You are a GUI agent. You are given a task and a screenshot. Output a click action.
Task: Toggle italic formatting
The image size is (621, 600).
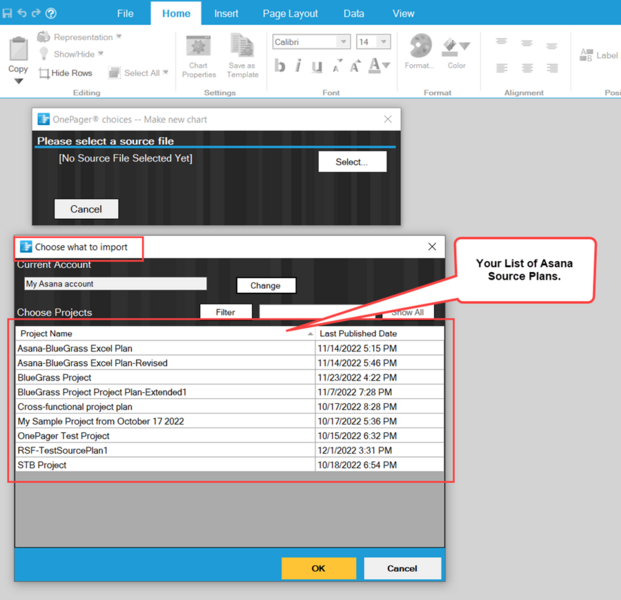click(298, 66)
